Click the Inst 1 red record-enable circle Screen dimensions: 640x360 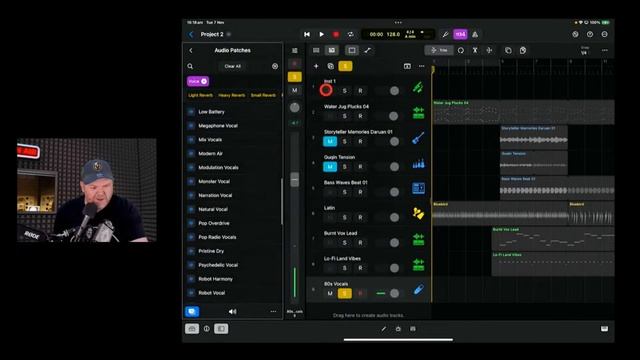pos(326,90)
